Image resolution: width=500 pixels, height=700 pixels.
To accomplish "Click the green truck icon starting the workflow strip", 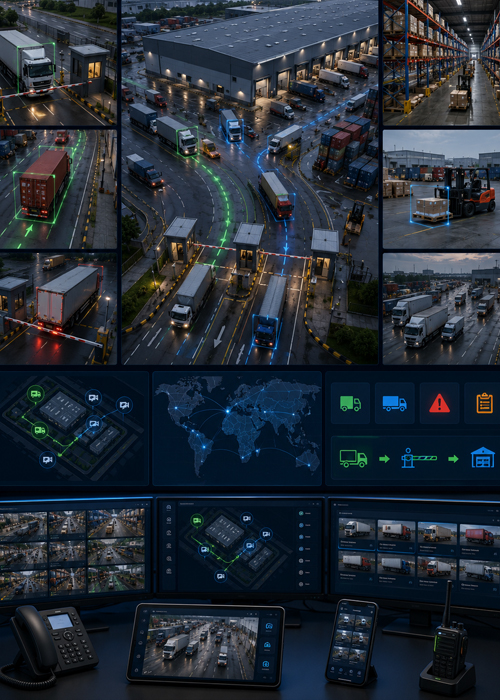I will point(353,458).
